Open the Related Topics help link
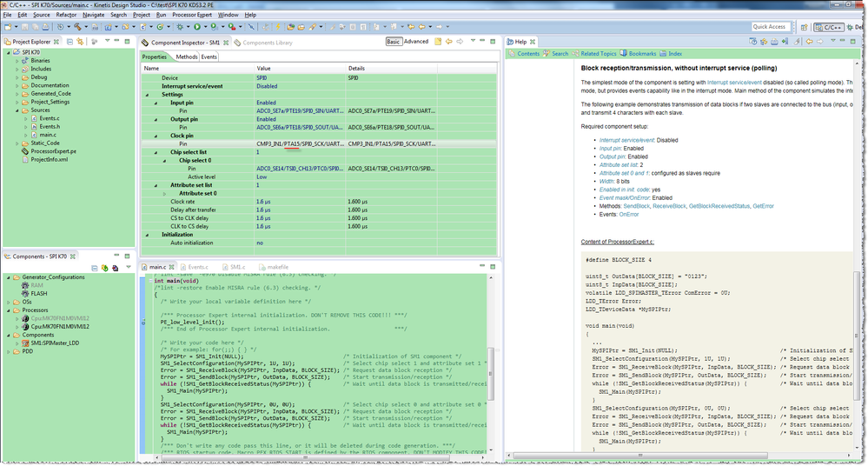This screenshot has width=868, height=466. [x=598, y=54]
